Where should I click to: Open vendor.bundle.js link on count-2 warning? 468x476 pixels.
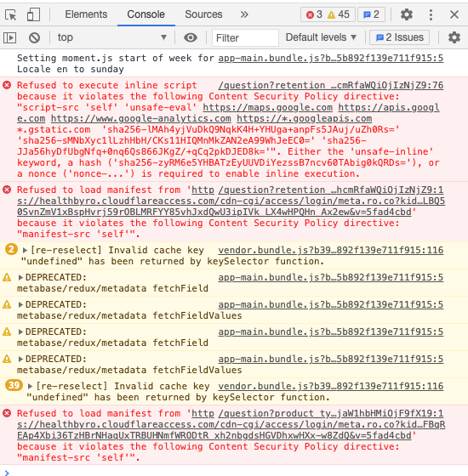(x=331, y=250)
